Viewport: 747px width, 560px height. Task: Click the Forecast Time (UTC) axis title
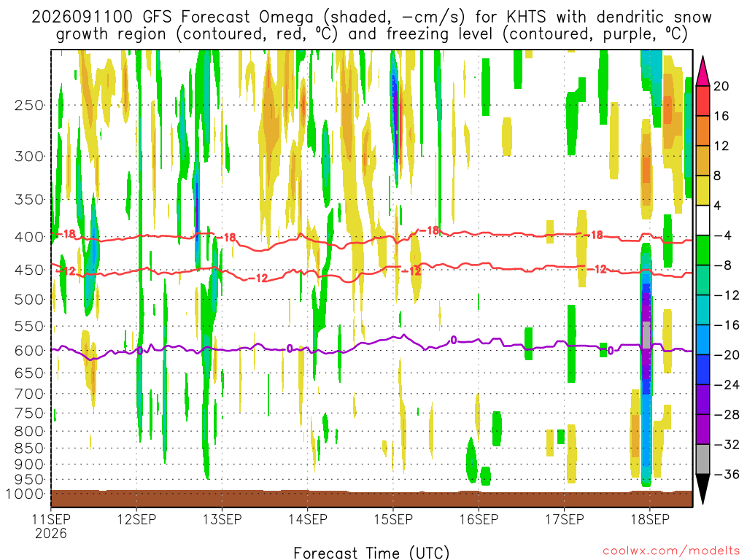(371, 553)
